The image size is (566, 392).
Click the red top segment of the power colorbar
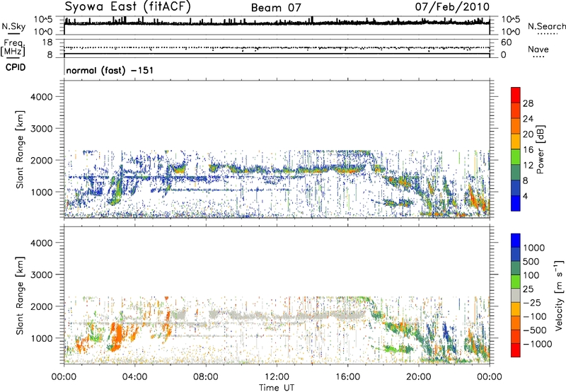pos(516,95)
